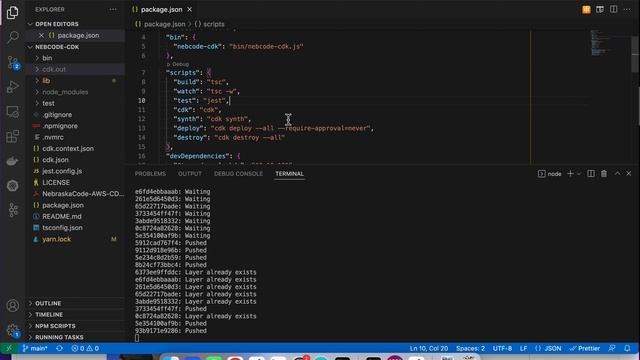Image resolution: width=640 pixels, height=360 pixels.
Task: Kill terminal with the trash icon
Action: point(604,173)
